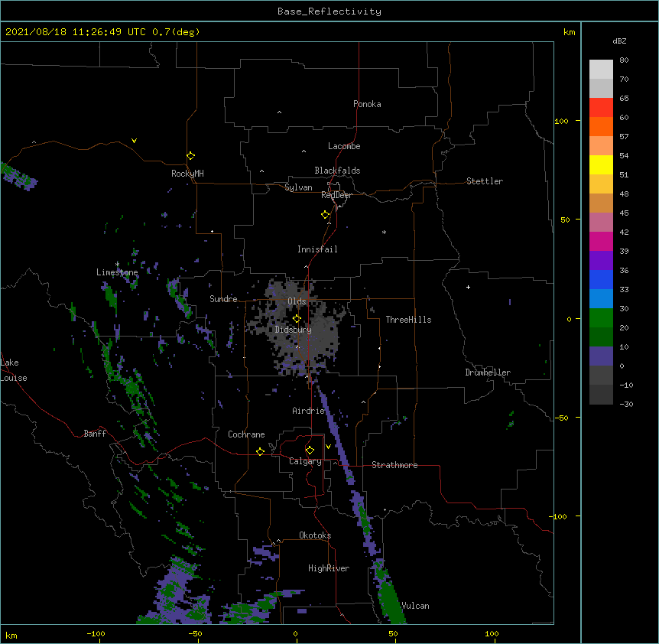Click the RockyMH town label
659x644 pixels.
coord(187,174)
